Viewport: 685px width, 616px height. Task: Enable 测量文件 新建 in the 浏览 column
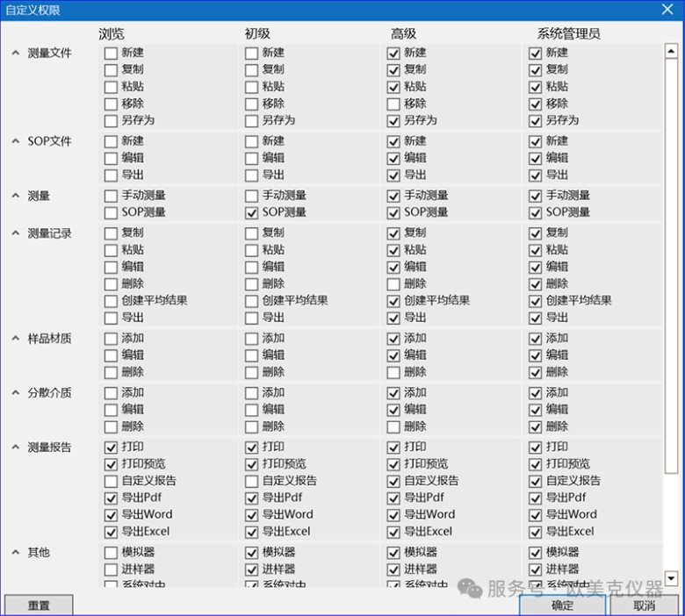coord(111,53)
